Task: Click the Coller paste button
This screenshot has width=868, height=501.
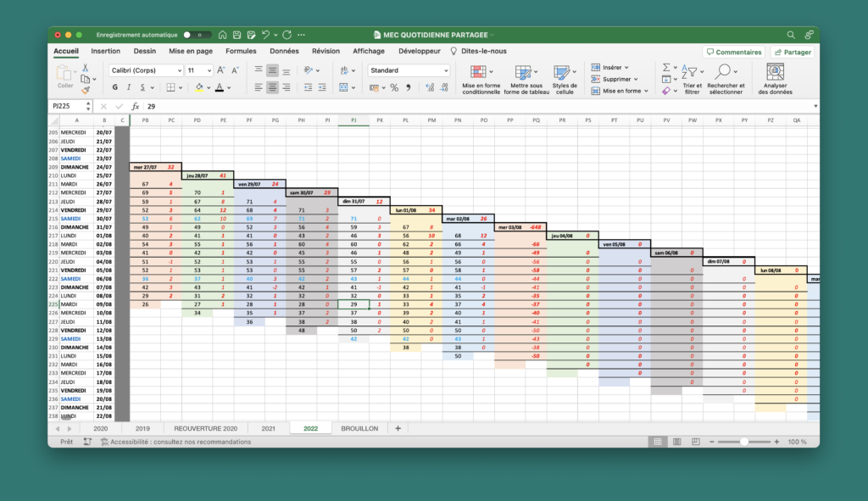Action: [64, 76]
